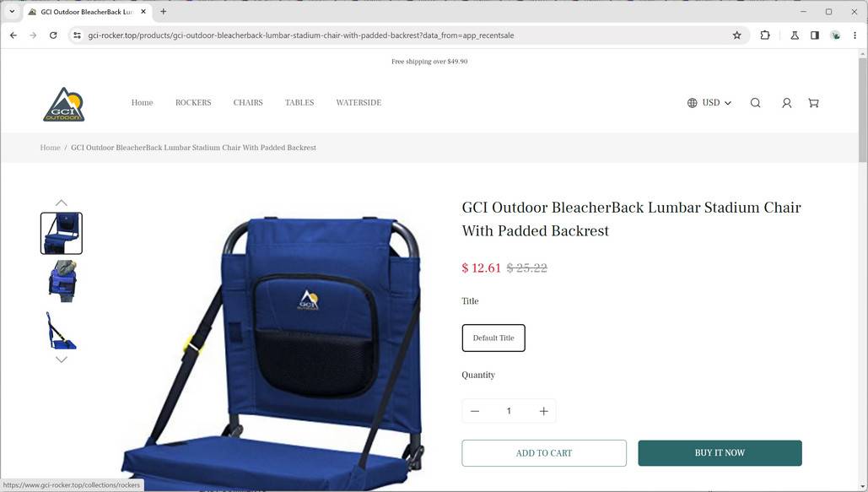Click the ADD TO CART button

pos(544,453)
